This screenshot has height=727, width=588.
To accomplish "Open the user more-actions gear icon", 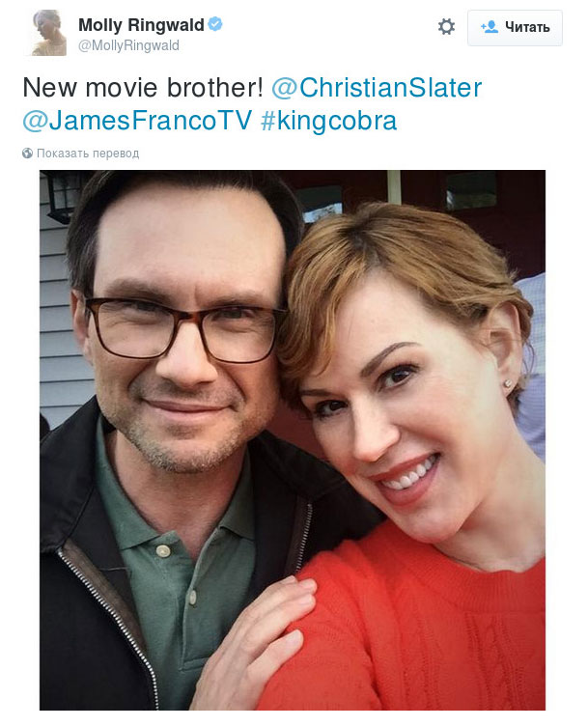I will (x=446, y=27).
